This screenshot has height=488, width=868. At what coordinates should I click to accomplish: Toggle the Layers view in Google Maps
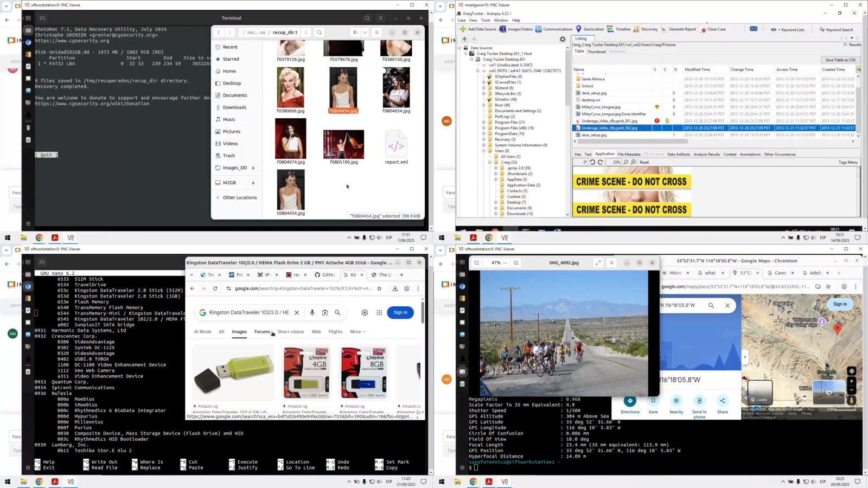(759, 392)
